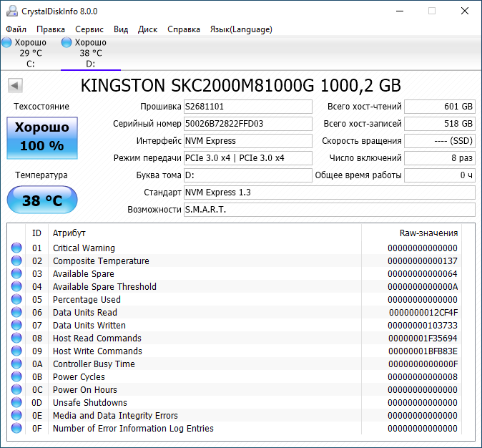Click the previous disk arrow icon
This screenshot has height=448, width=482.
point(15,85)
